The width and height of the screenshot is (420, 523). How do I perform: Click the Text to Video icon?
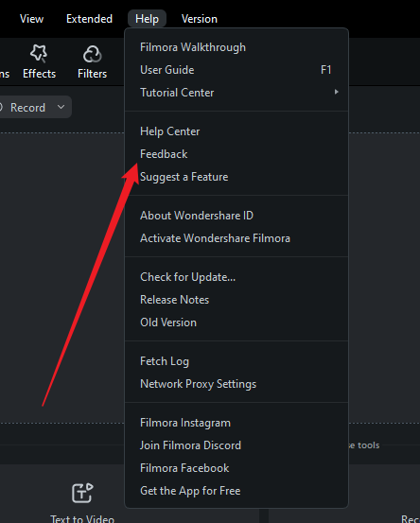coord(82,493)
